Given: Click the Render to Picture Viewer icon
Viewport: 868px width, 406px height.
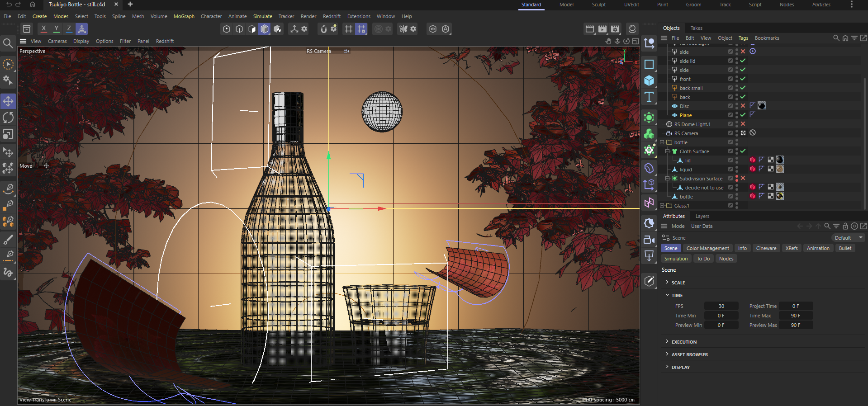Looking at the screenshot, I should pos(602,29).
